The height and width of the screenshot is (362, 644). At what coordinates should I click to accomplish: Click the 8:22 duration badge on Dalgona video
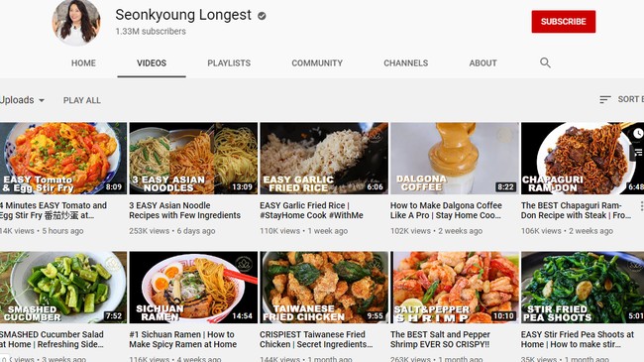(505, 186)
